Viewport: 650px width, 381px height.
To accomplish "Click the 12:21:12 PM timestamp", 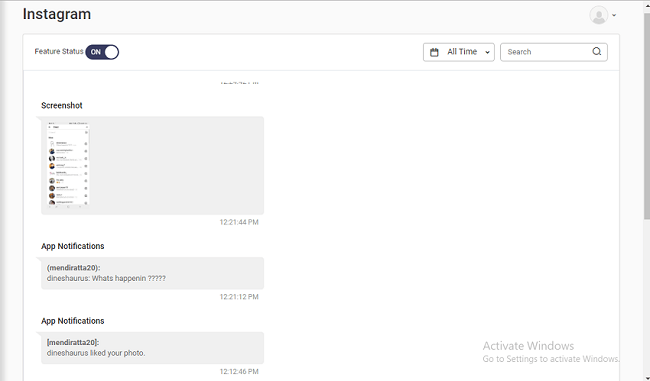I will click(239, 297).
